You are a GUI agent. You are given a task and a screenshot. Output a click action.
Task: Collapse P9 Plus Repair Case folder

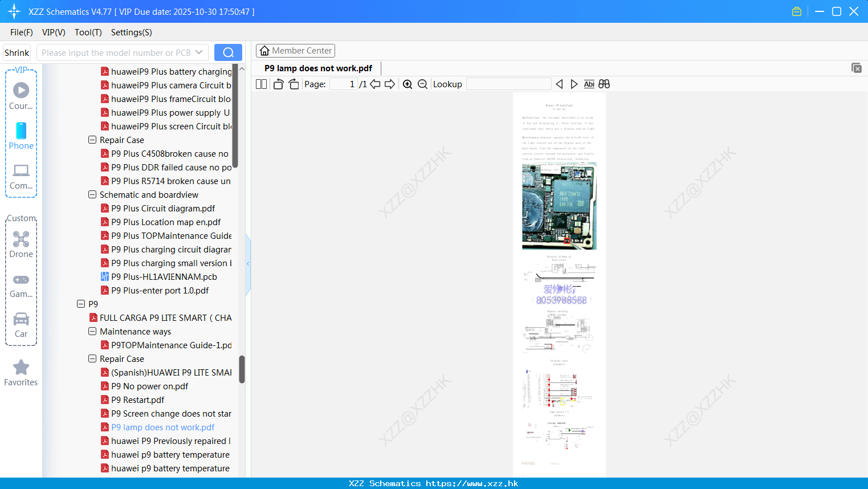92,140
